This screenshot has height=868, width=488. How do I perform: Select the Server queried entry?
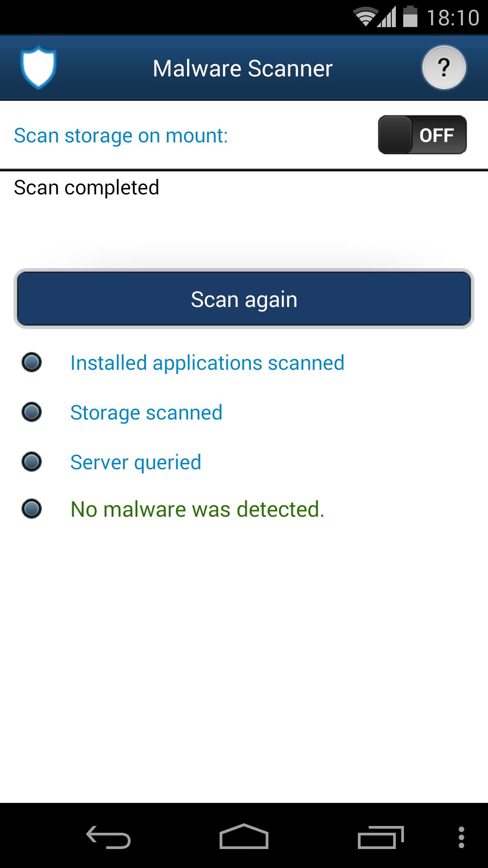coord(136,462)
